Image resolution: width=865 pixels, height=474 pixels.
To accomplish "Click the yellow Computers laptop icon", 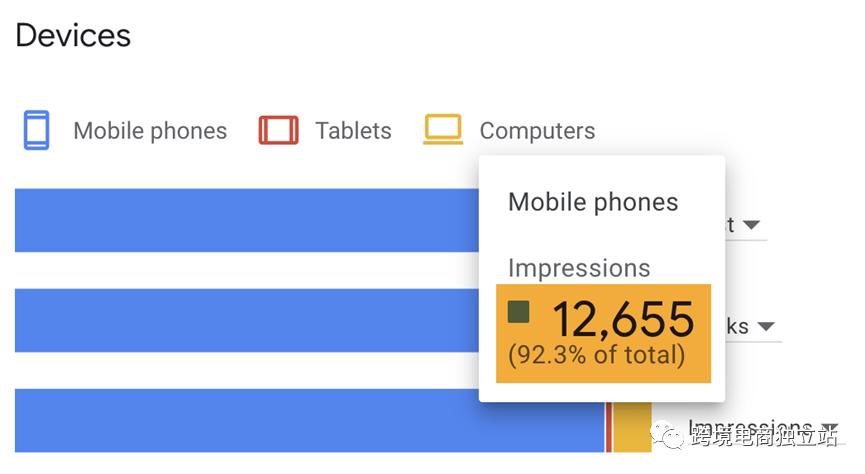I will (443, 130).
